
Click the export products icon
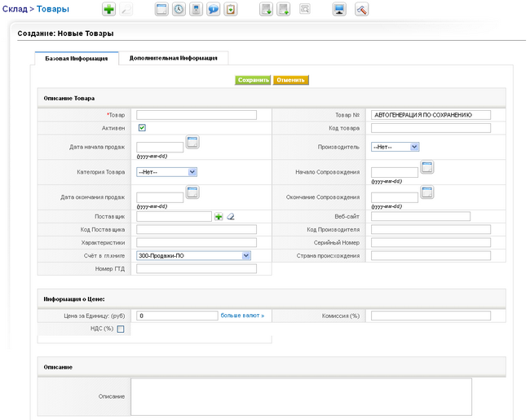[283, 9]
